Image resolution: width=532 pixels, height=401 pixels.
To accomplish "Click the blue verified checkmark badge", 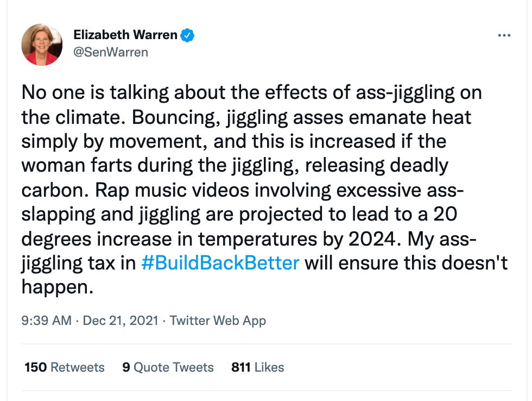I will (188, 36).
